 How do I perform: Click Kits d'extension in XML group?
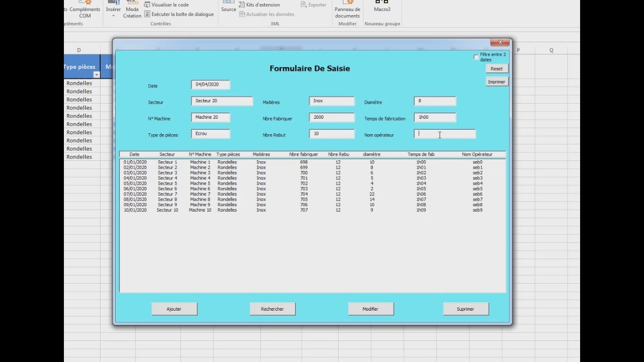pyautogui.click(x=259, y=5)
